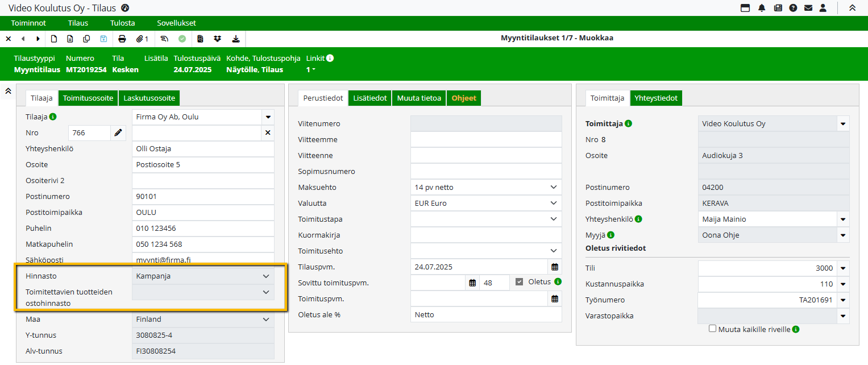Switch to the Laskutusosoite tab
This screenshot has width=868, height=365.
149,98
